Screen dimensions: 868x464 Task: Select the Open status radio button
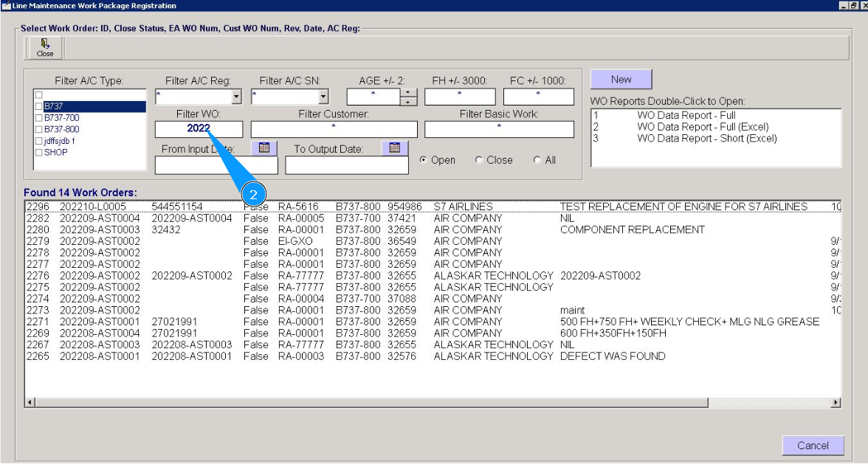click(424, 160)
